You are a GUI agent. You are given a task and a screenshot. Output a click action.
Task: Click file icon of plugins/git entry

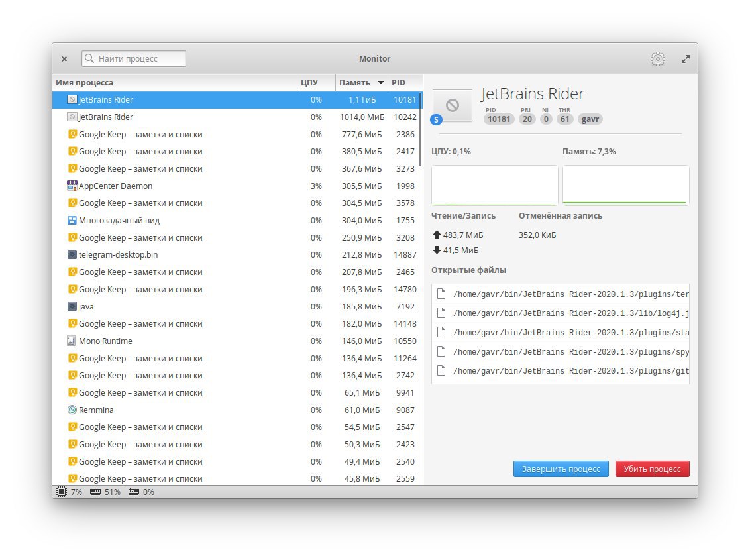coord(441,370)
